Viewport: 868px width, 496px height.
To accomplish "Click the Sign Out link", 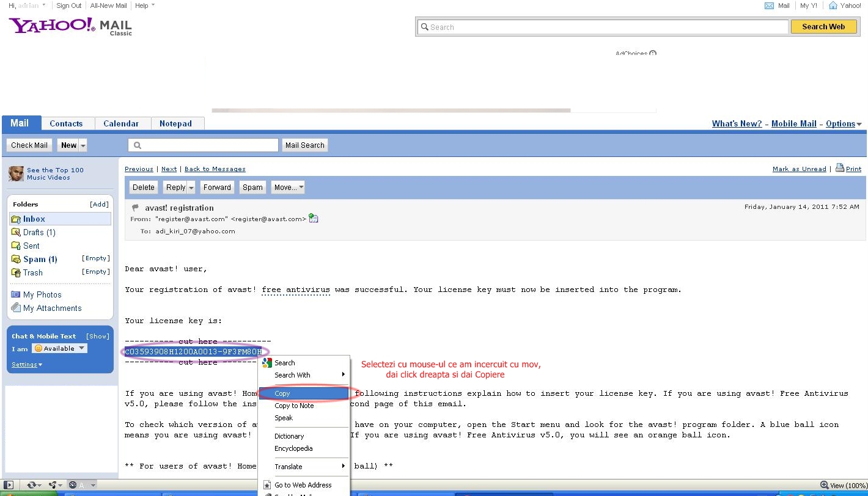I will pyautogui.click(x=69, y=5).
